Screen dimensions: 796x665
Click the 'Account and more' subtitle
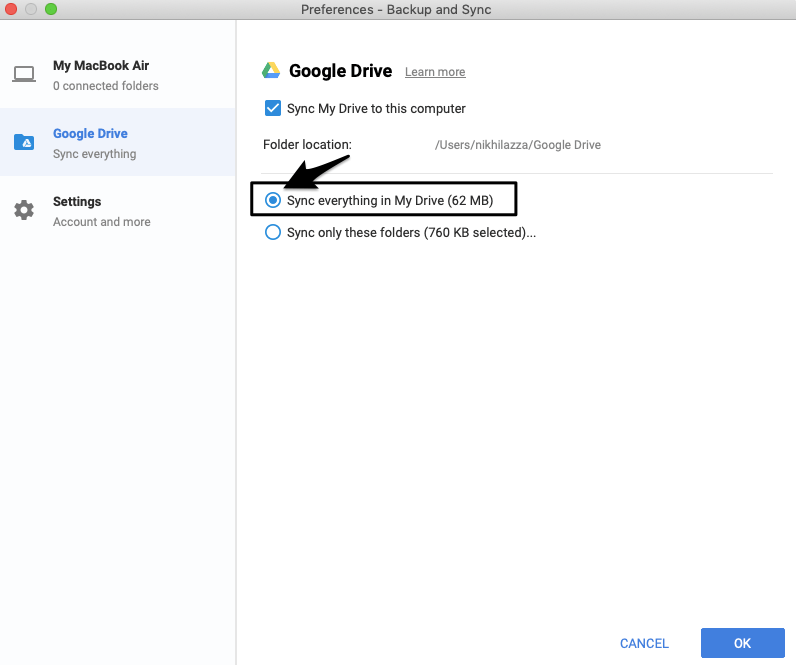(x=102, y=222)
